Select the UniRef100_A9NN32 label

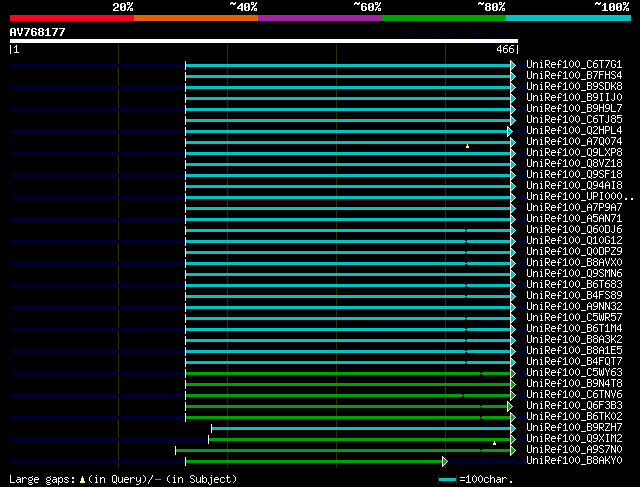[x=574, y=307]
